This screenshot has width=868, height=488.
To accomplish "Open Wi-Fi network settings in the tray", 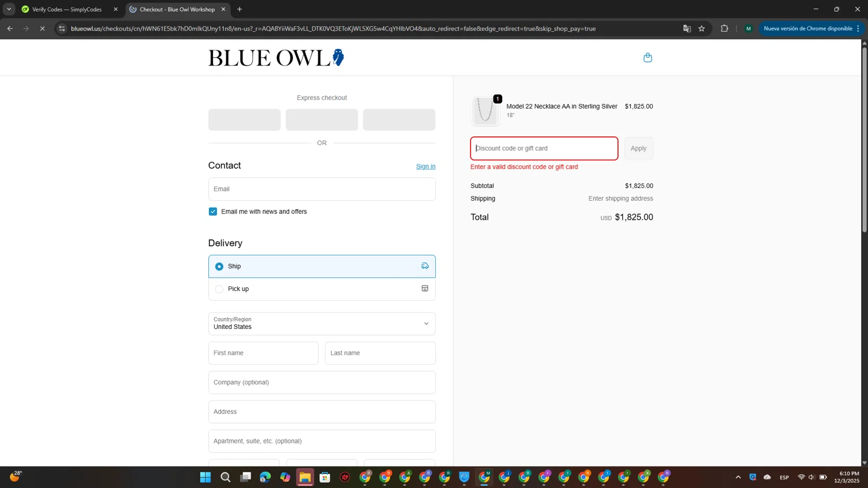I will point(801,477).
